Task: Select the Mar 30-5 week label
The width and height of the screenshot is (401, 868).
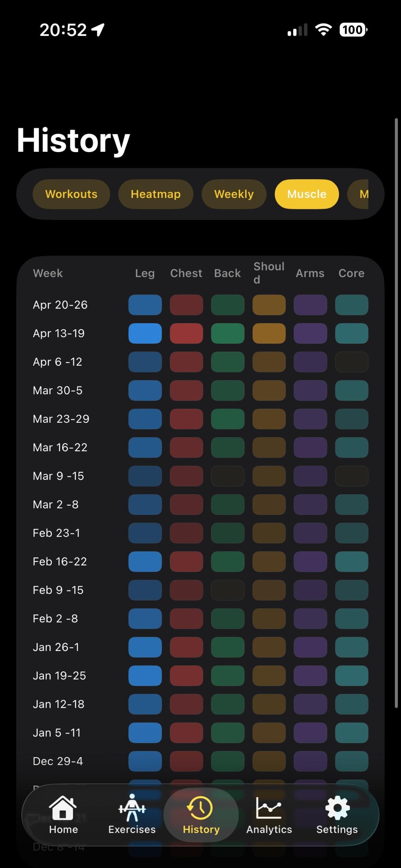Action: 57,390
